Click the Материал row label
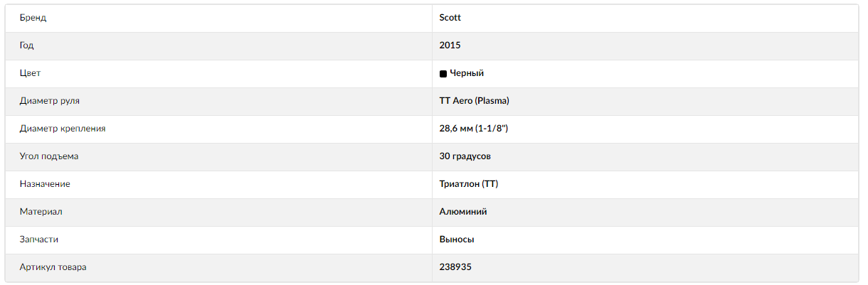Screen dimensions: 868x285 coord(41,212)
